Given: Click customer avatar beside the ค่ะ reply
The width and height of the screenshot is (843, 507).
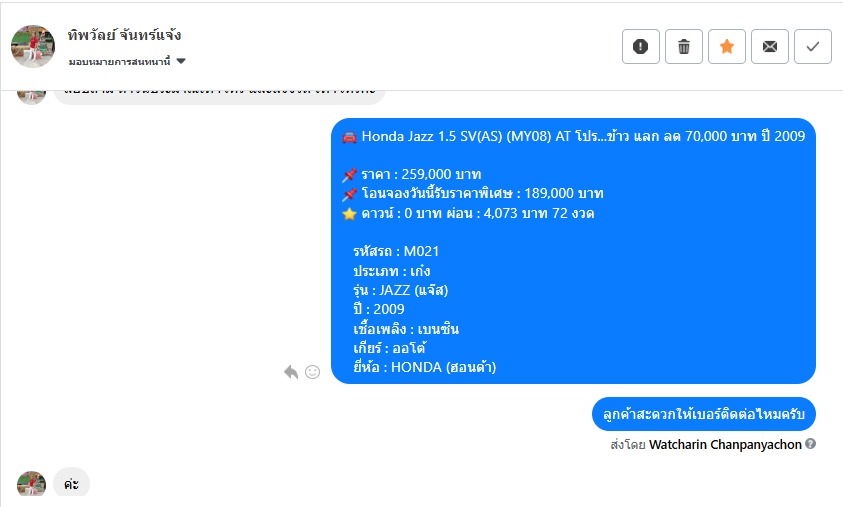Looking at the screenshot, I should point(31,483).
